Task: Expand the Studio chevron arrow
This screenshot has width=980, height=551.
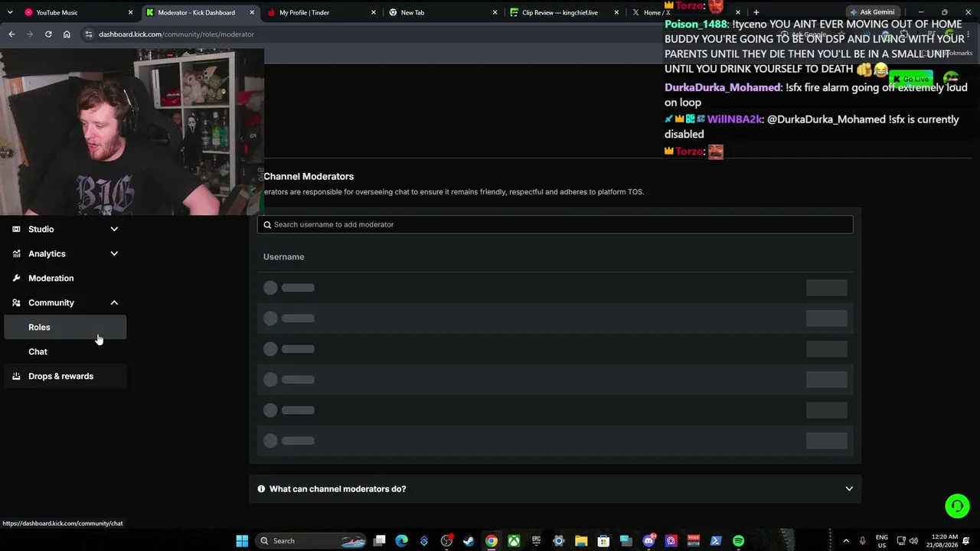Action: [x=114, y=229]
